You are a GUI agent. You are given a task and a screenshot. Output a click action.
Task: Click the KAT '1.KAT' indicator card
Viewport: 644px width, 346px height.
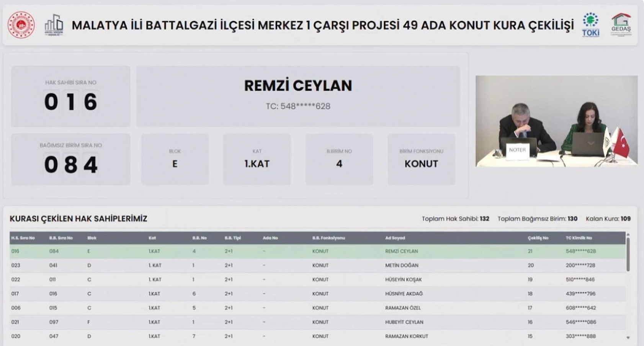(257, 159)
